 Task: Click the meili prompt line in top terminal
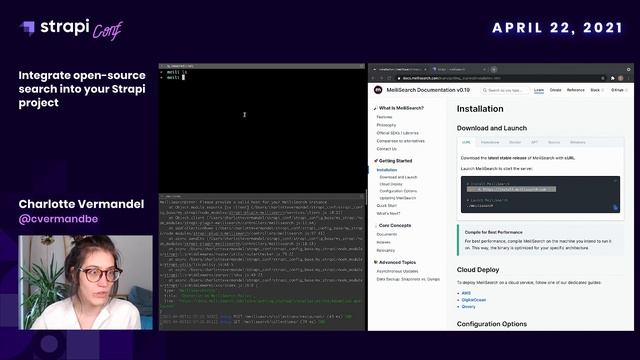coord(173,77)
